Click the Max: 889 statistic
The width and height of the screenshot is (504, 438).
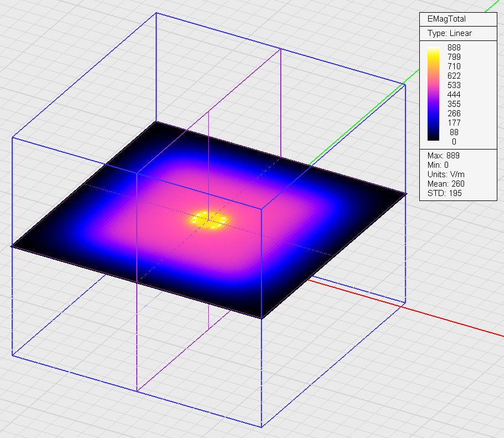click(x=443, y=156)
